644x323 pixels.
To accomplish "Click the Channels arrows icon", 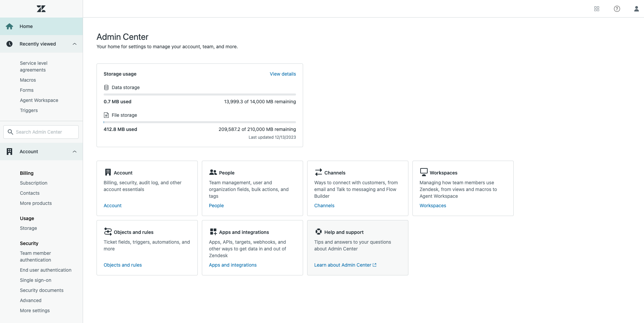I will click(x=318, y=172).
